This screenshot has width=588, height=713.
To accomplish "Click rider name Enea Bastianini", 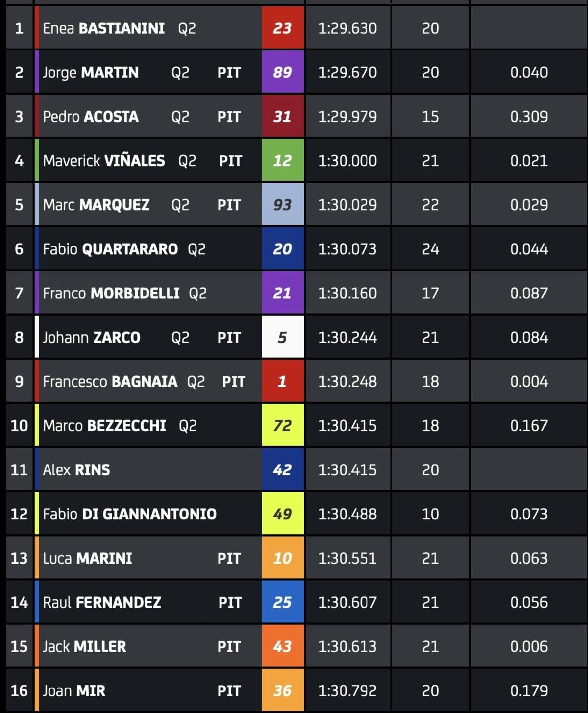I will (103, 28).
